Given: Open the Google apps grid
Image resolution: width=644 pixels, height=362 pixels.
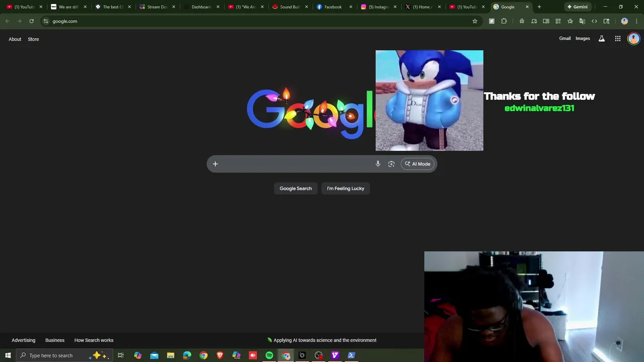Looking at the screenshot, I should pyautogui.click(x=618, y=39).
